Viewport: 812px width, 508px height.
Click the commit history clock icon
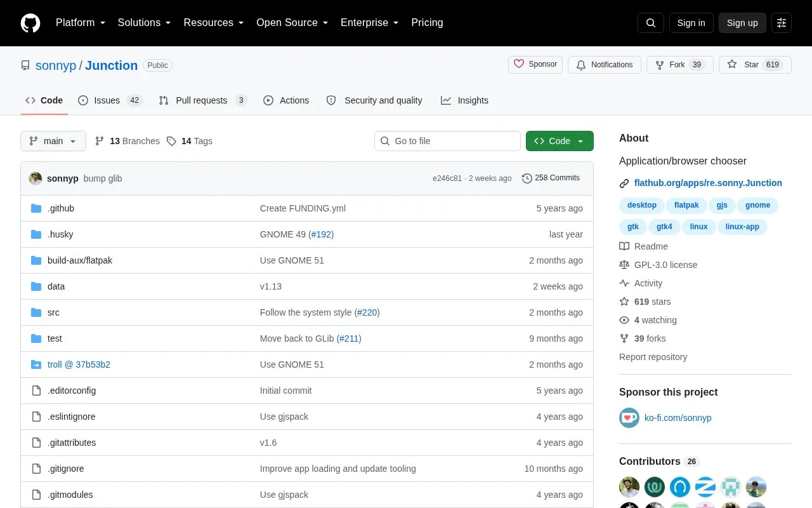tap(527, 178)
